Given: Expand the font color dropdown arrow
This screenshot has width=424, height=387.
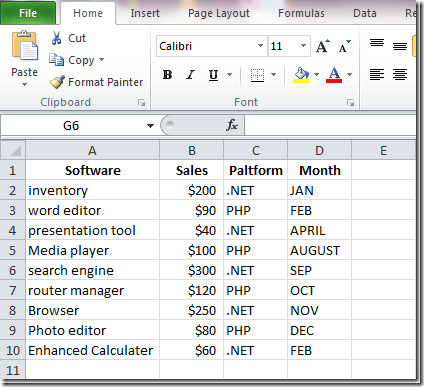Looking at the screenshot, I should pos(349,74).
